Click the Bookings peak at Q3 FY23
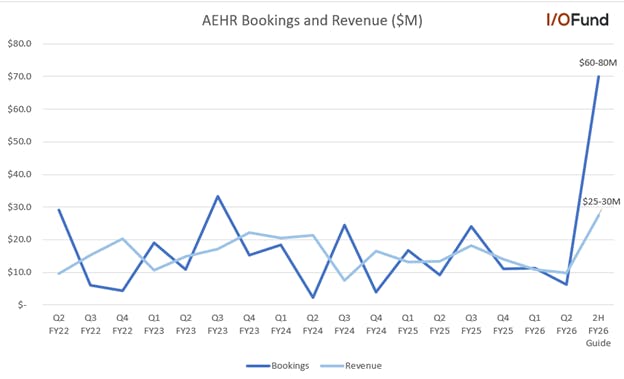Screen dimensions: 624x379 (217, 196)
